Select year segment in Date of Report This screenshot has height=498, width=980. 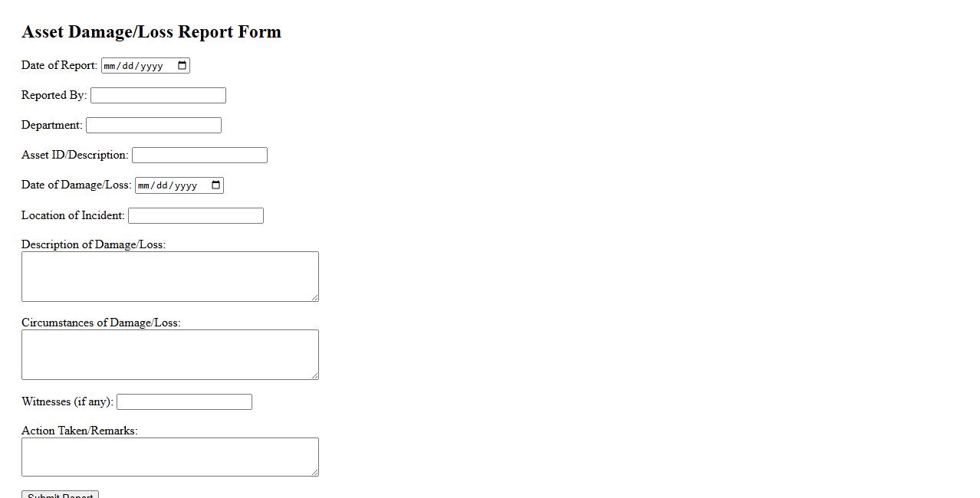coord(150,66)
